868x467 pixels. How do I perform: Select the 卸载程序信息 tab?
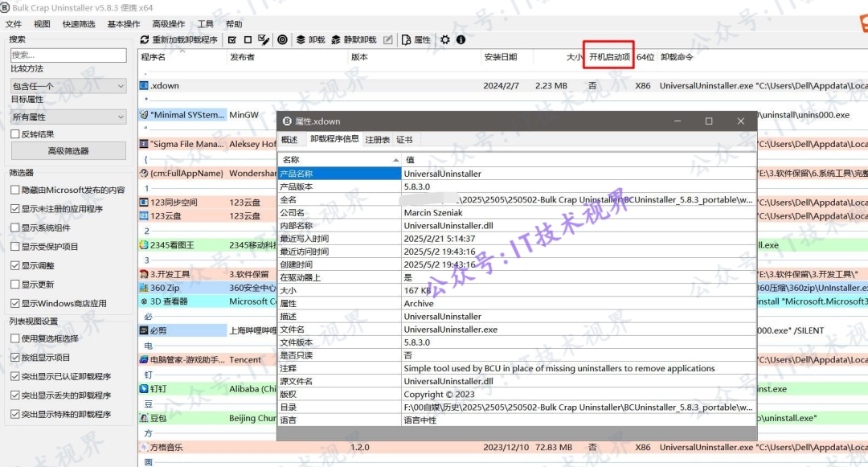334,139
